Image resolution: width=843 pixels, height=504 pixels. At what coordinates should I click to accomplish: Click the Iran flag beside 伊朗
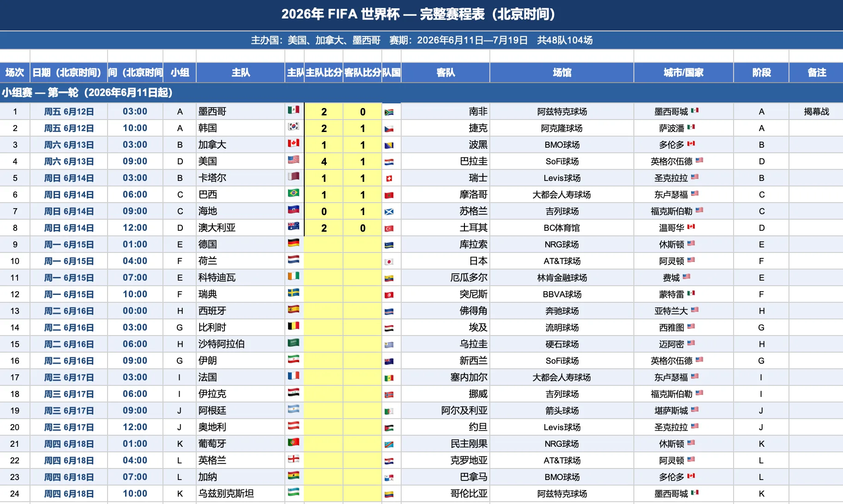click(x=294, y=359)
